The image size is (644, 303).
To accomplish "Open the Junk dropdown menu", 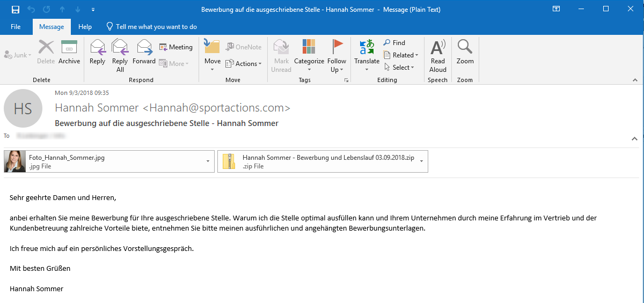I will [x=18, y=55].
